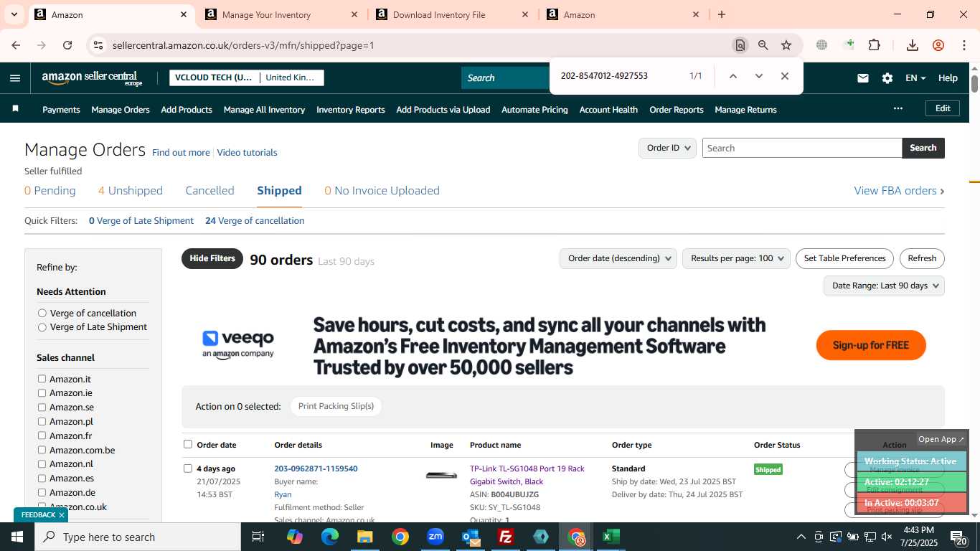This screenshot has width=980, height=551.
Task: Open the settings gear icon
Action: point(887,78)
